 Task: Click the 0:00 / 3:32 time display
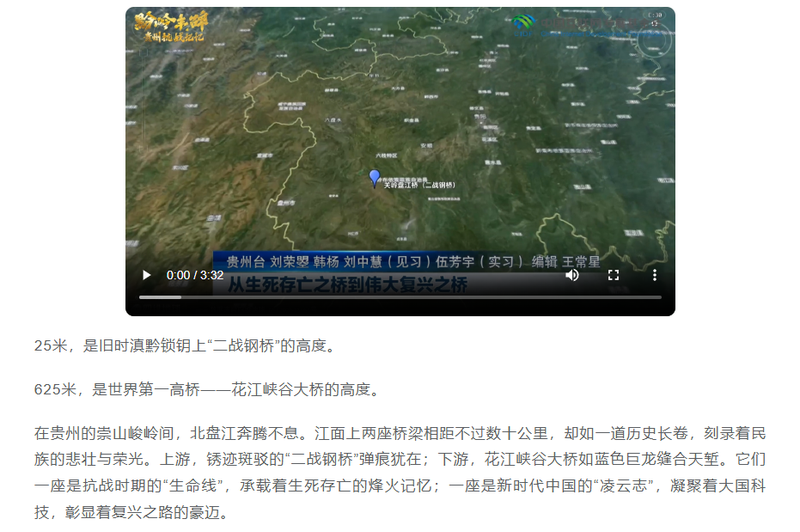tap(195, 275)
